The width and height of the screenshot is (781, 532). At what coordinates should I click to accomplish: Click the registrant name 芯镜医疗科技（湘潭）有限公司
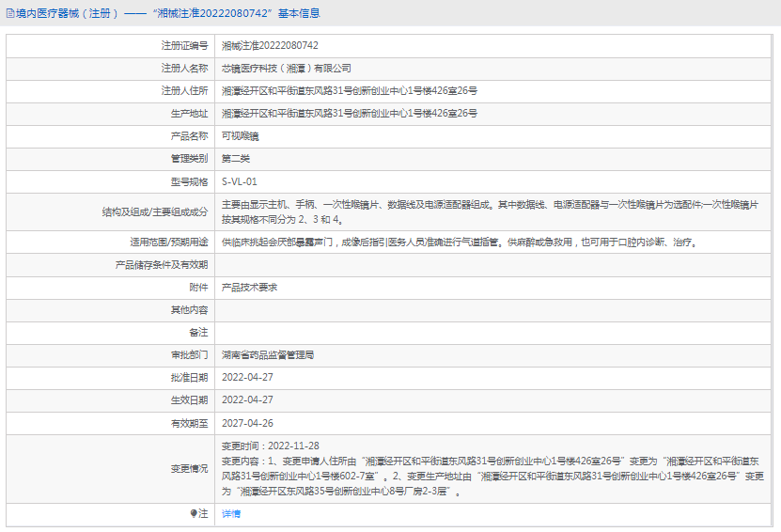pos(287,69)
